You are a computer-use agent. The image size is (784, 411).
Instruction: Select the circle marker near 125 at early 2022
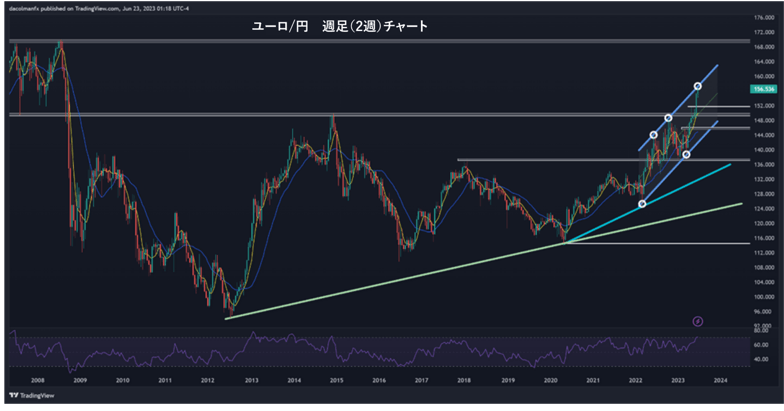click(642, 204)
